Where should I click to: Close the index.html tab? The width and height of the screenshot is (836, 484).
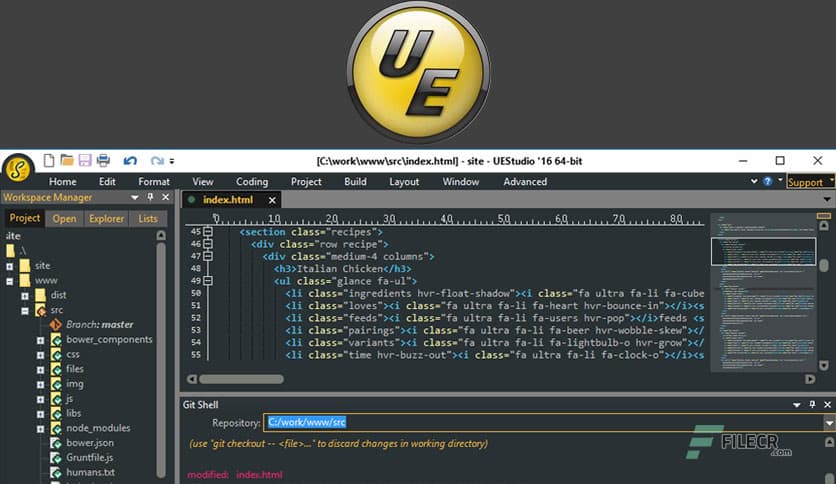tap(272, 200)
